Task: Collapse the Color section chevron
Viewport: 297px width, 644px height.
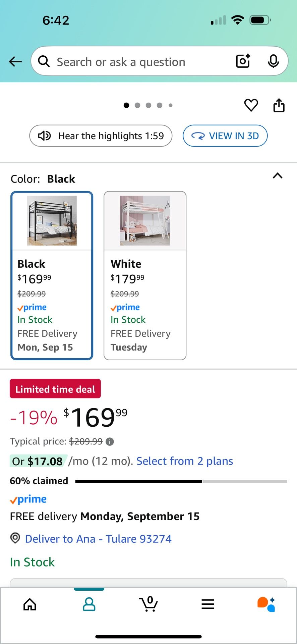Action: (x=278, y=176)
